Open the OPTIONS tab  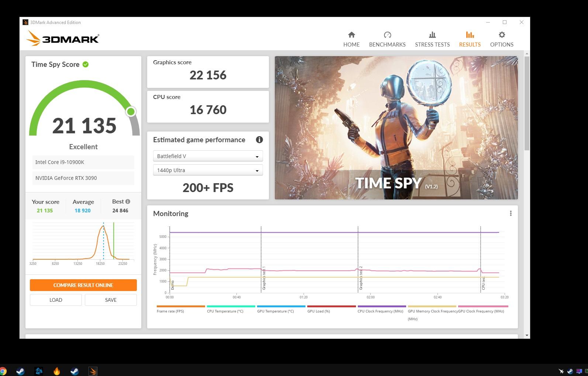[502, 40]
